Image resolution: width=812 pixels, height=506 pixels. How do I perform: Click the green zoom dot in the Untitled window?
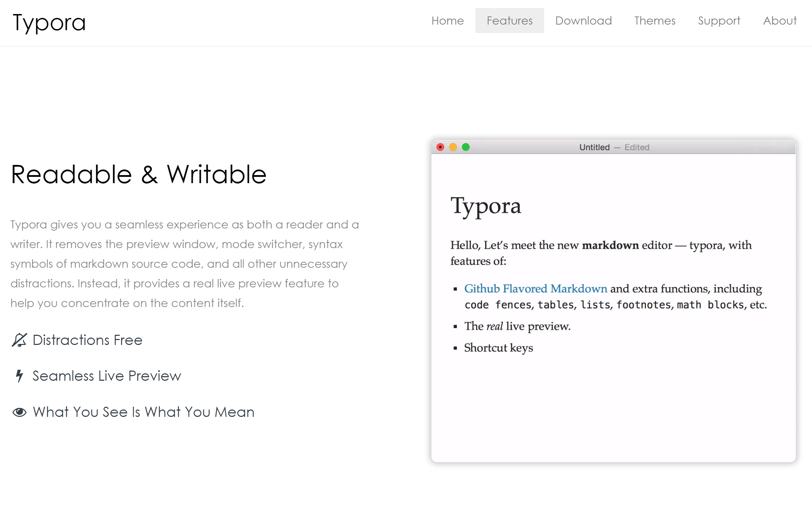pos(466,147)
